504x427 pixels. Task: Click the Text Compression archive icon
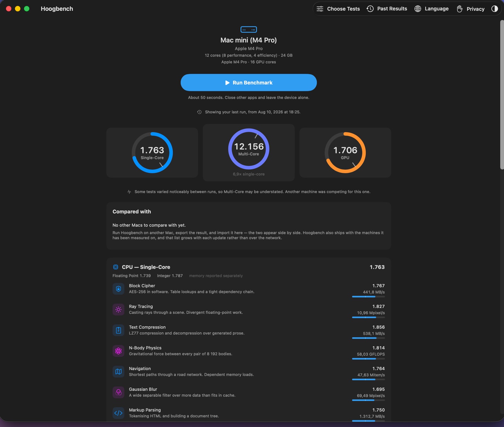118,330
